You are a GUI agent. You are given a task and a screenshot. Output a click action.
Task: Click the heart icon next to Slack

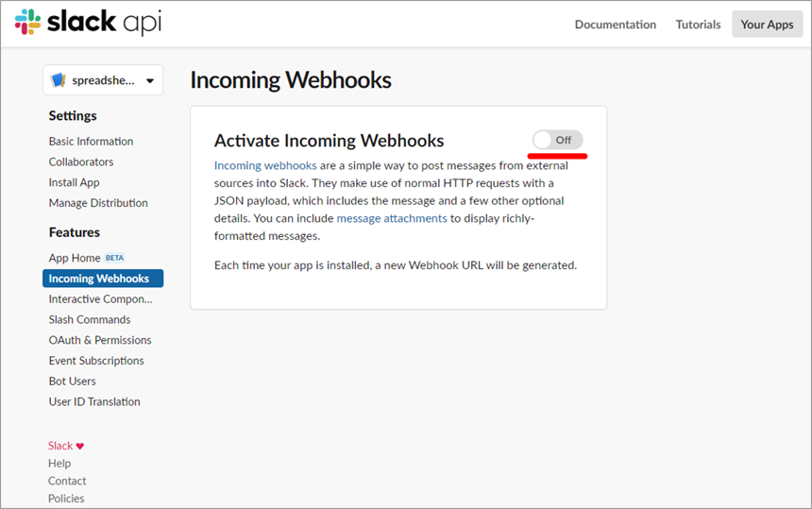(79, 446)
